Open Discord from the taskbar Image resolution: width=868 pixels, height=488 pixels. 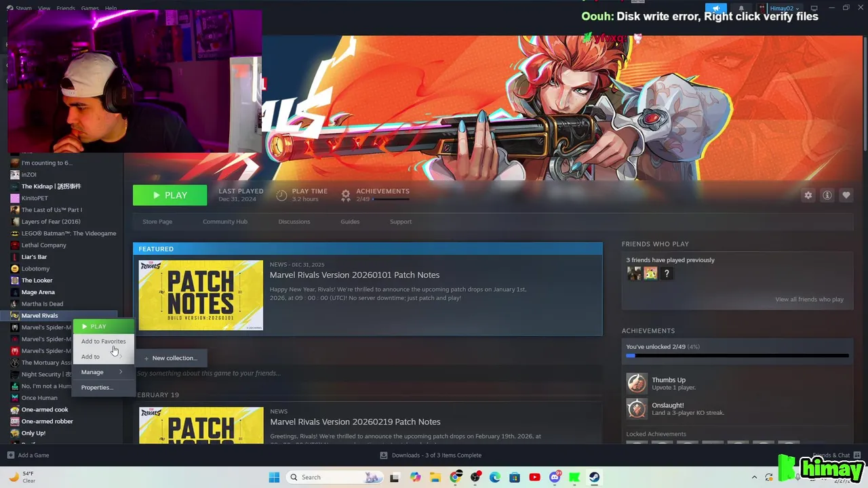(x=555, y=477)
